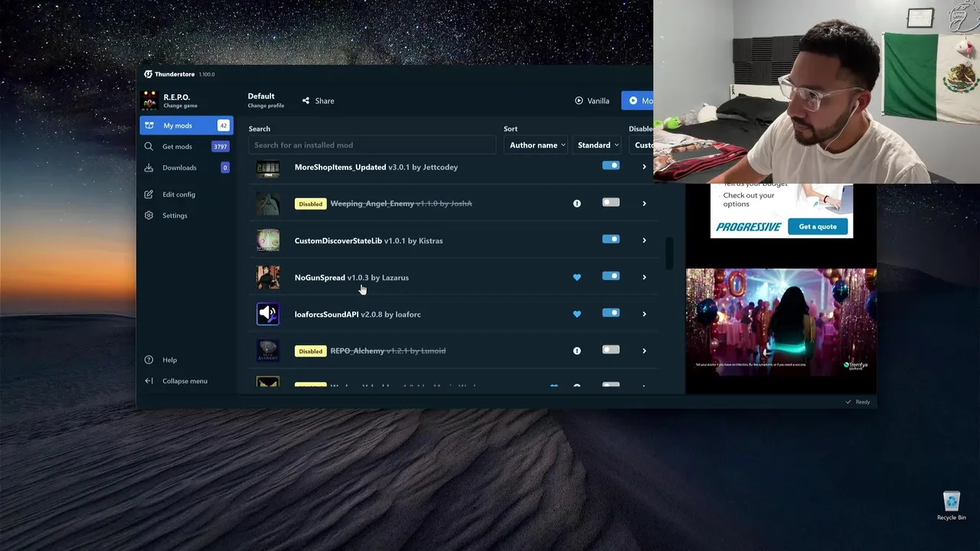Click the My mods count badge 42
980x551 pixels.
coord(224,126)
